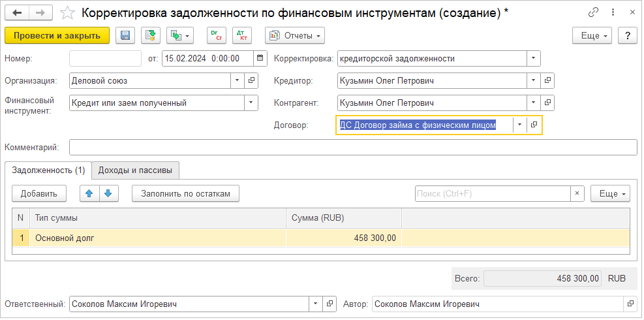Show the DrCr reporting entries
644x320 pixels.
click(x=216, y=36)
